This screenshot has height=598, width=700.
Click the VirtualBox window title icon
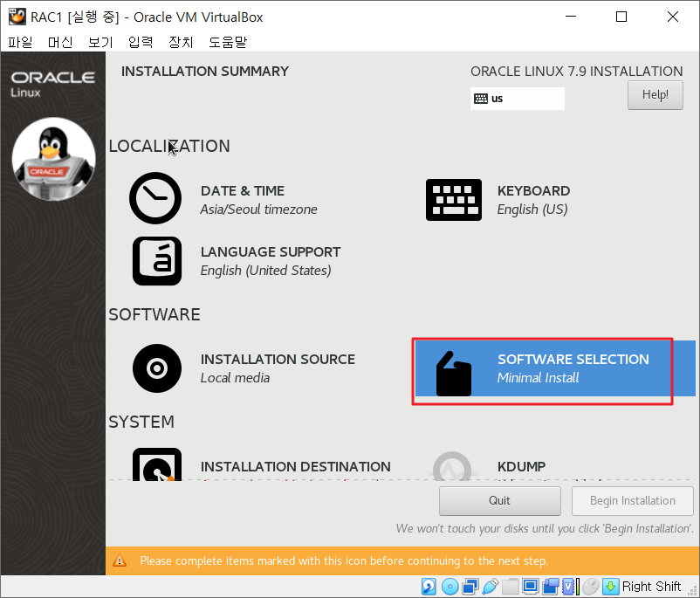point(17,17)
